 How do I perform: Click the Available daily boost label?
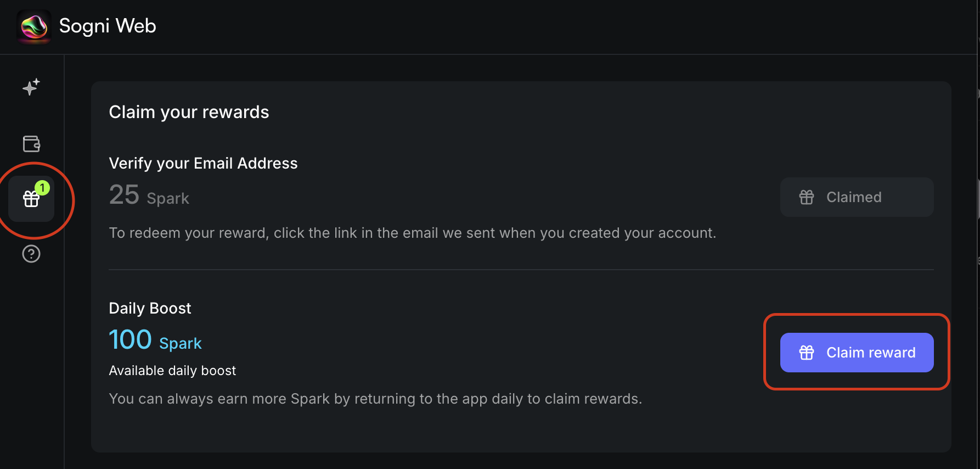(x=172, y=371)
